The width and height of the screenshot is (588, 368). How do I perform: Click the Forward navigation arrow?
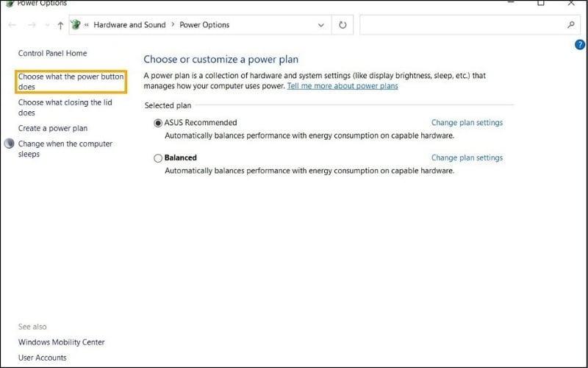32,25
